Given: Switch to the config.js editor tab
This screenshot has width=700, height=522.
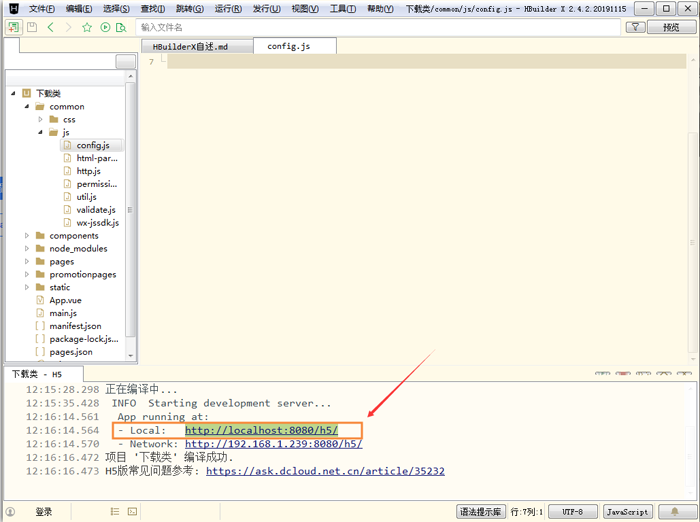Looking at the screenshot, I should click(x=295, y=46).
